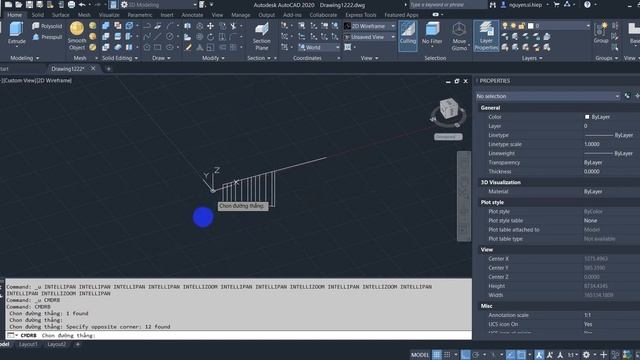The height and width of the screenshot is (360, 640).
Task: Open the Section Plane tool
Action: [x=261, y=36]
